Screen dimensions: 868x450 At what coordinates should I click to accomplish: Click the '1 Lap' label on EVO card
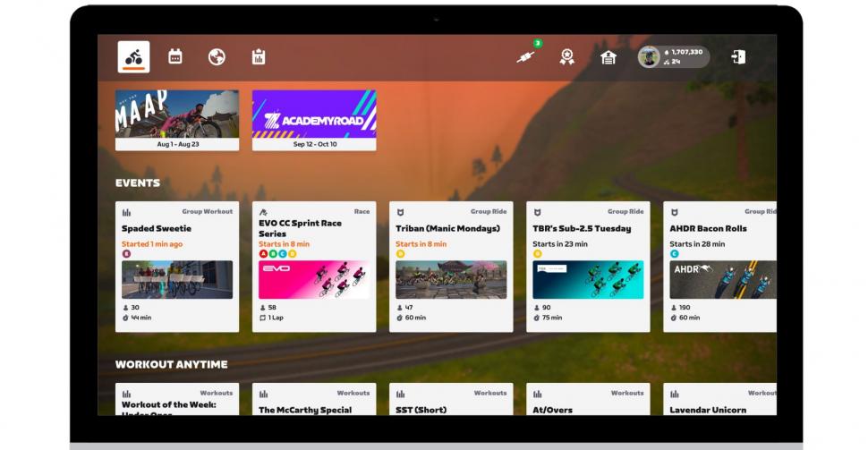pos(276,318)
